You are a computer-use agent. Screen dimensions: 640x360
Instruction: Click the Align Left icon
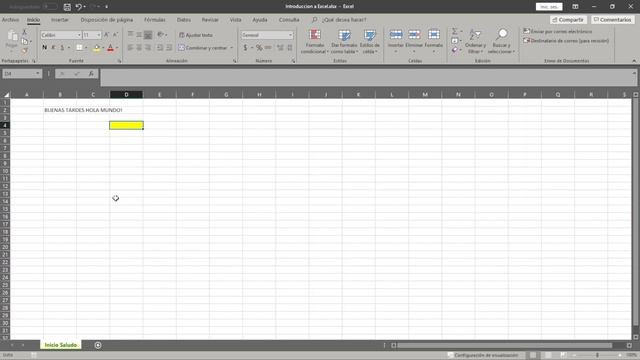(x=130, y=48)
